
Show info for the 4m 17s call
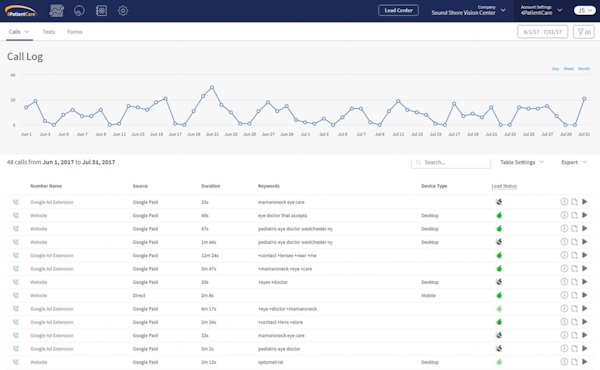[x=564, y=308]
